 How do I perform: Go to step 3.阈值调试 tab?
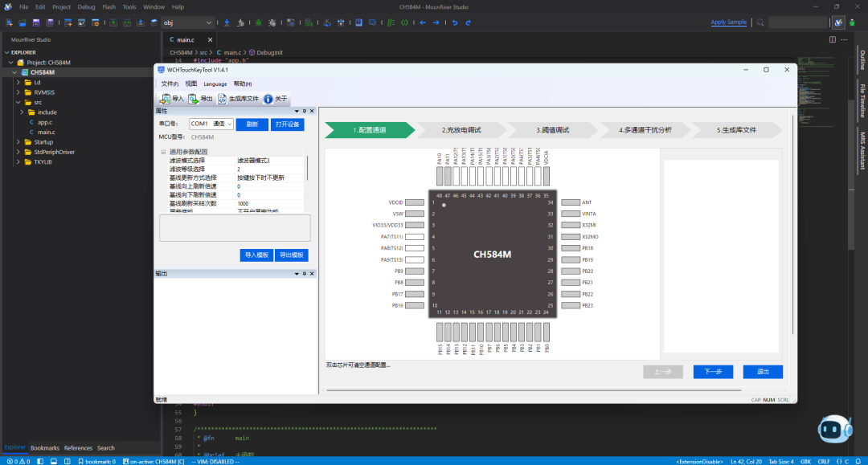[x=552, y=130]
